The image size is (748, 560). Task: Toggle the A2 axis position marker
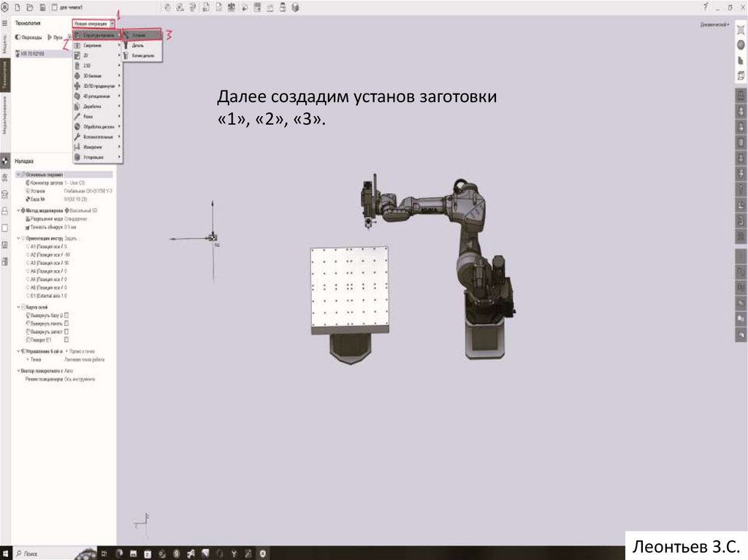(28, 255)
